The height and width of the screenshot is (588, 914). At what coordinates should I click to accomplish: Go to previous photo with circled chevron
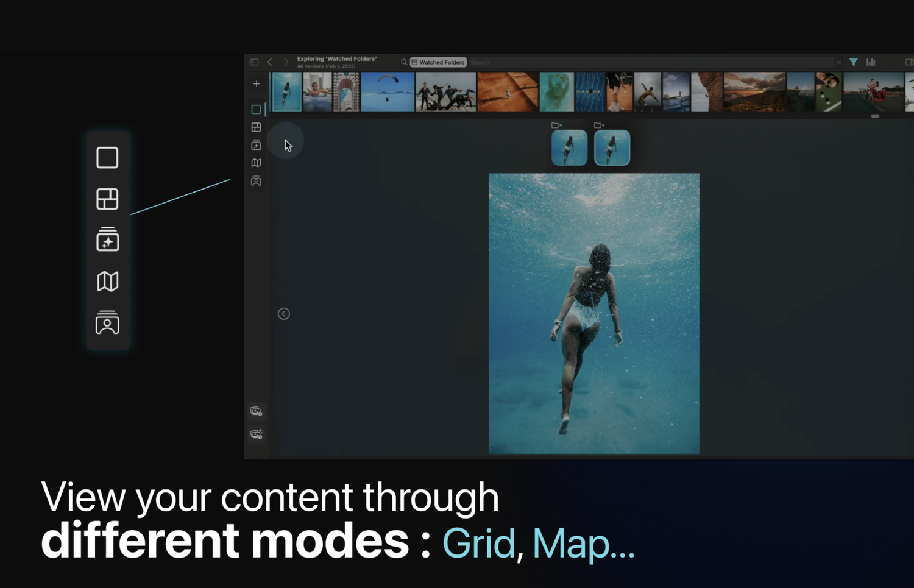pyautogui.click(x=284, y=314)
